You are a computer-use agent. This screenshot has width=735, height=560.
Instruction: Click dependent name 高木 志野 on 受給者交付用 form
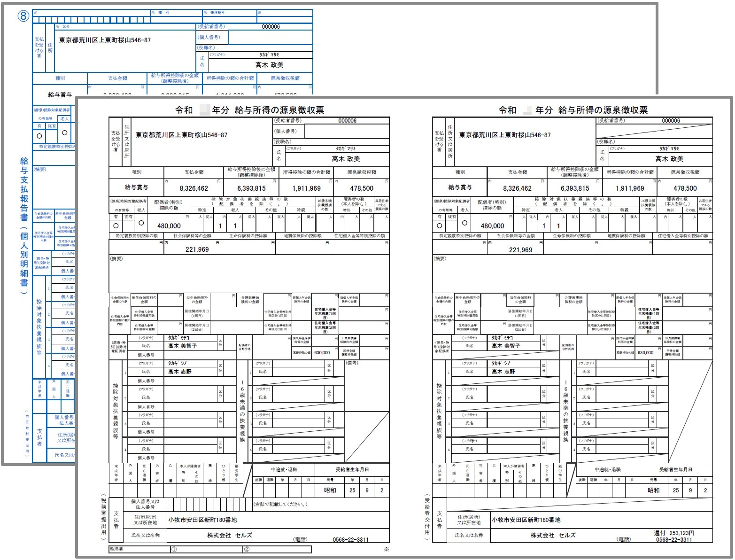click(503, 372)
